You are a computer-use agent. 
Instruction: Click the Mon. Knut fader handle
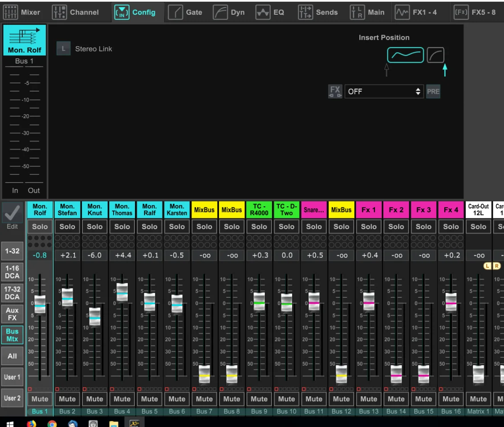(x=95, y=316)
